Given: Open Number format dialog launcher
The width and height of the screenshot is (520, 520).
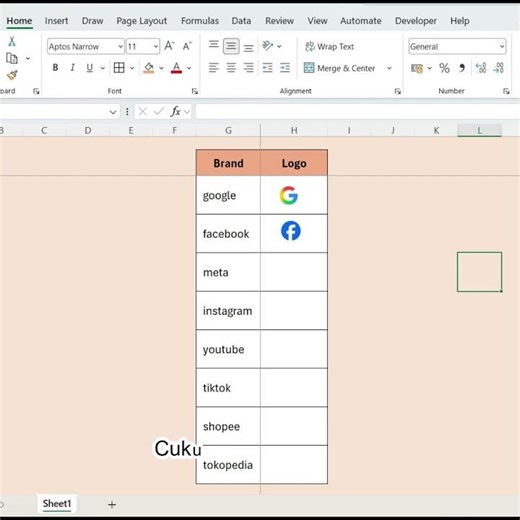Looking at the screenshot, I should click(506, 91).
